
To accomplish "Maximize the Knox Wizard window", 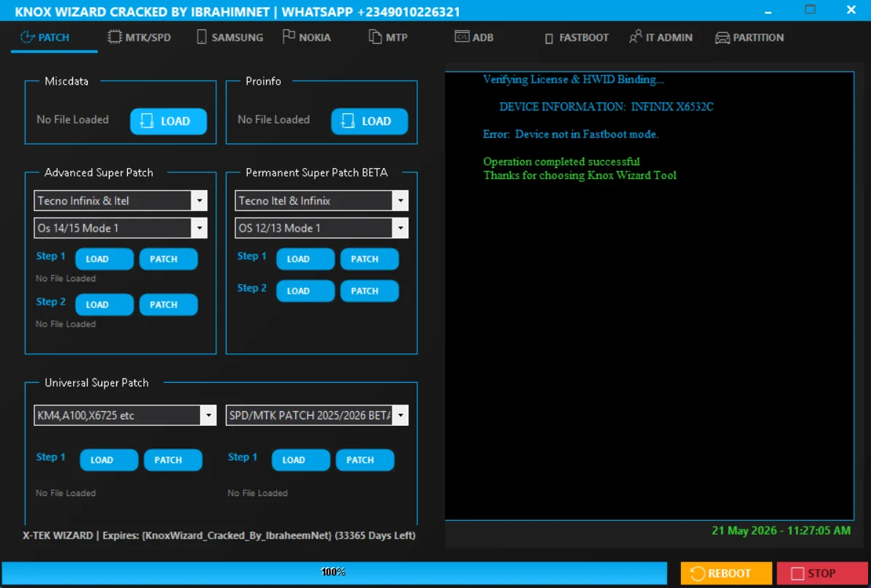I will click(x=810, y=10).
